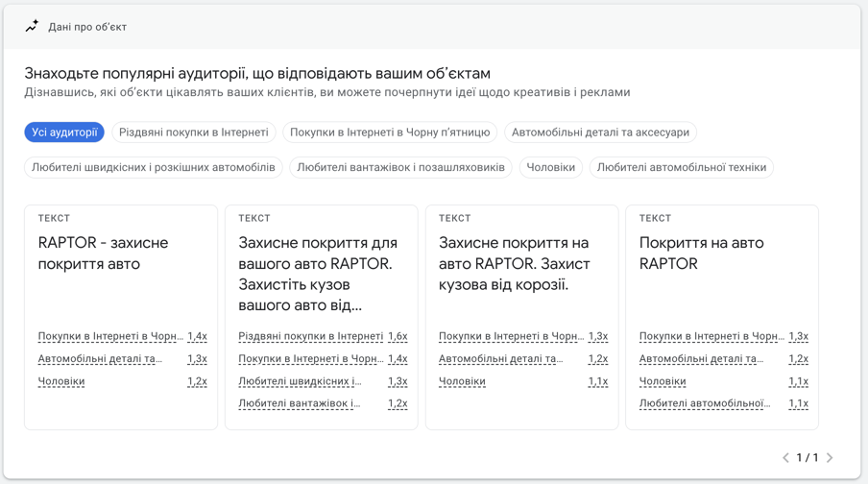Select the 'Чоловіки' filter chip
Image resolution: width=868 pixels, height=484 pixels.
click(550, 167)
